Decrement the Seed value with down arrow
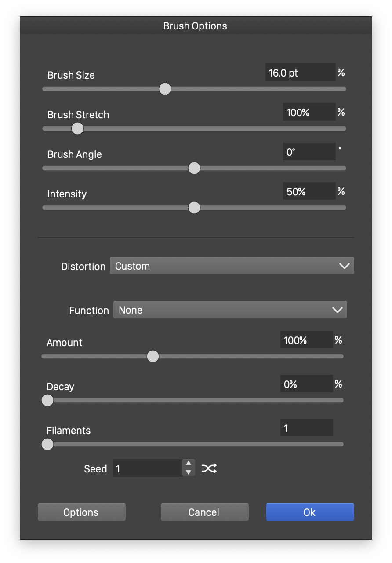The width and height of the screenshot is (392, 563). [x=189, y=472]
